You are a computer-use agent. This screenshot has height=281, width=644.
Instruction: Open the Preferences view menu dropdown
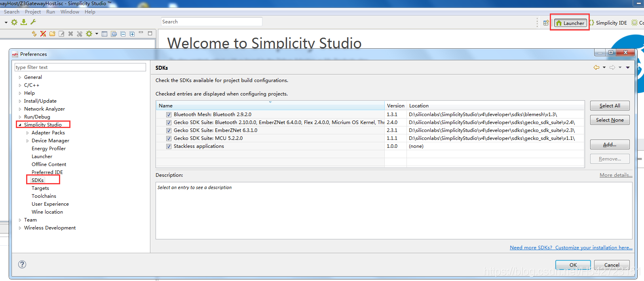click(628, 67)
